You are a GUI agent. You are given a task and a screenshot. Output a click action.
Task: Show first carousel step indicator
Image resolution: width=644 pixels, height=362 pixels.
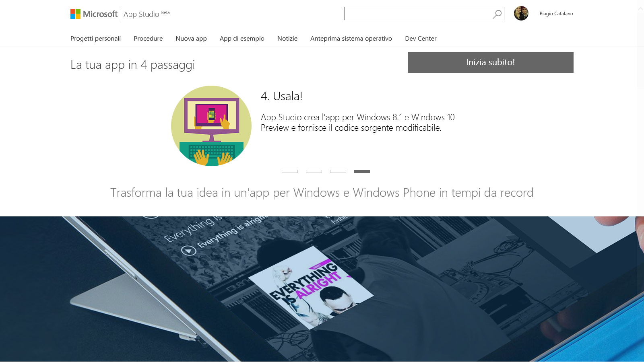pos(290,171)
